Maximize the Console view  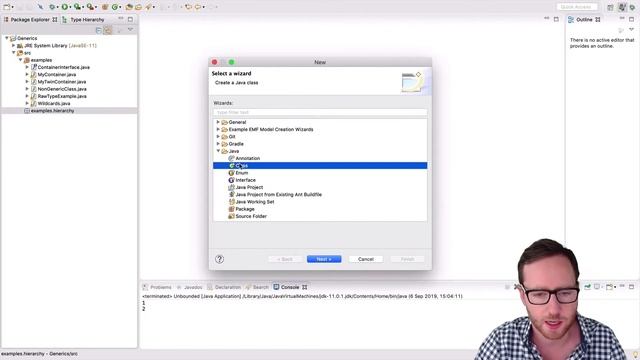[x=631, y=287]
